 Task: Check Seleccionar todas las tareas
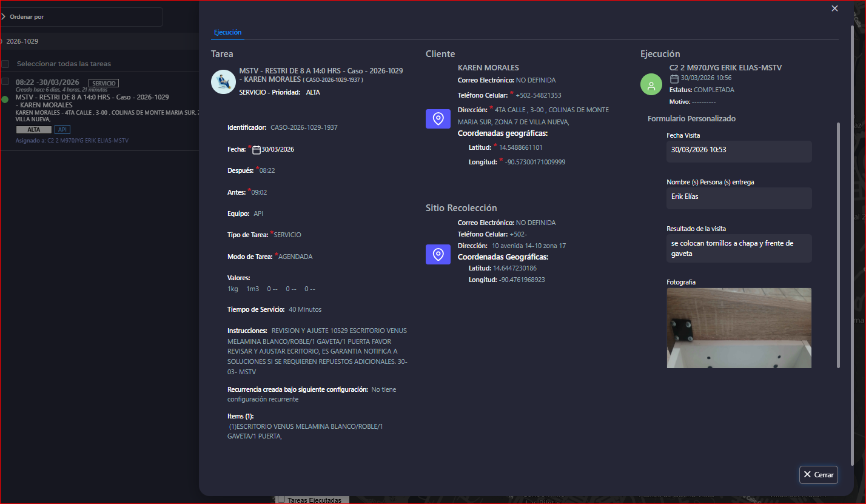coord(5,64)
